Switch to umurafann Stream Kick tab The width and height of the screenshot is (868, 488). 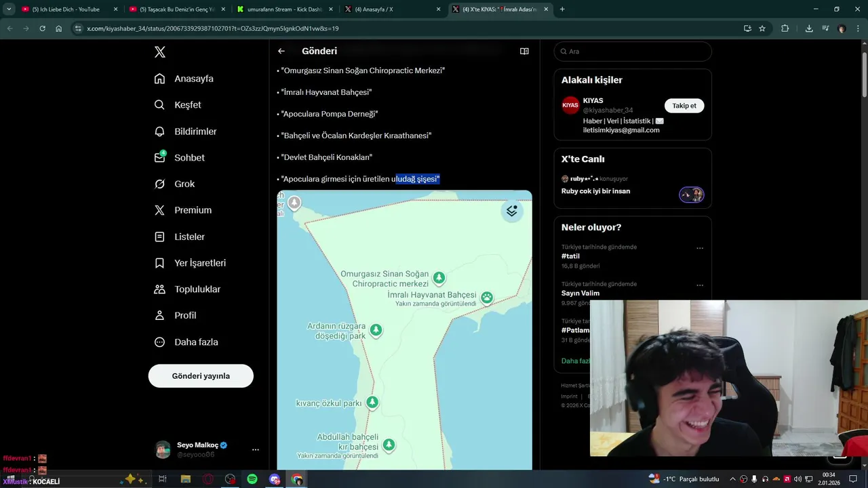[x=285, y=9]
